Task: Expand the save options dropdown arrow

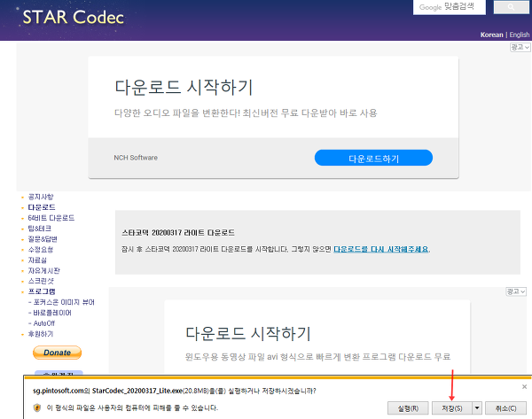Action: click(477, 408)
